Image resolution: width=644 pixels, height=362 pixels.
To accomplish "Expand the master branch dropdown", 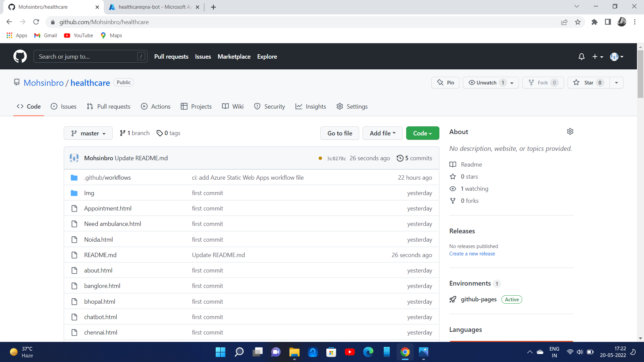I will [88, 133].
